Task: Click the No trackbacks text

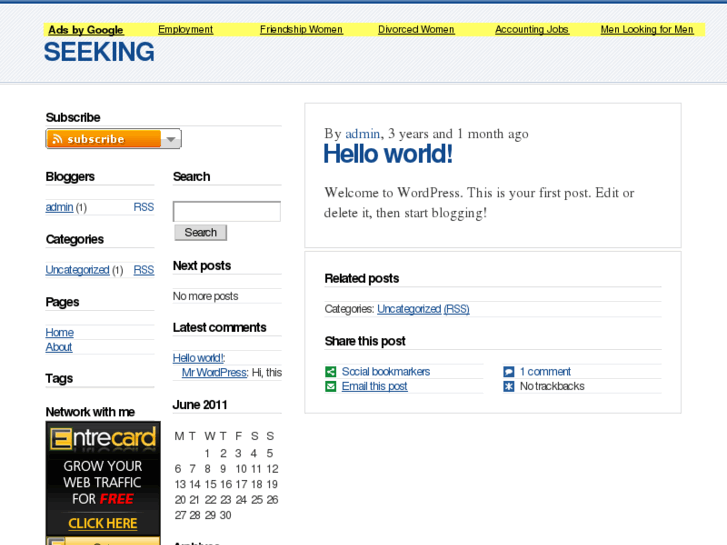Action: click(x=552, y=386)
